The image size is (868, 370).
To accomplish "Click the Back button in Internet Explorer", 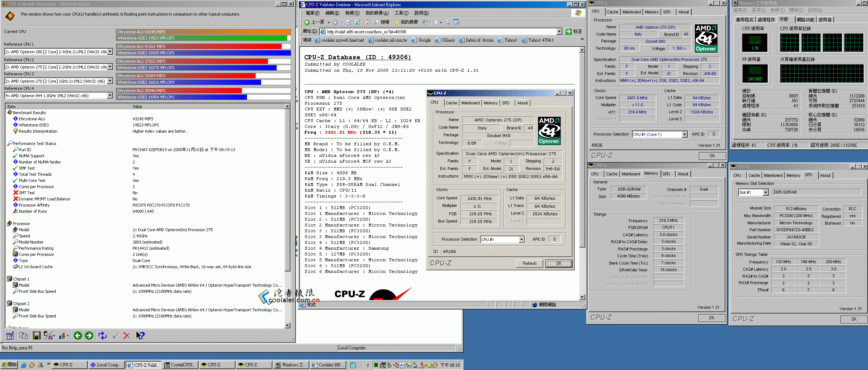I will (x=314, y=22).
